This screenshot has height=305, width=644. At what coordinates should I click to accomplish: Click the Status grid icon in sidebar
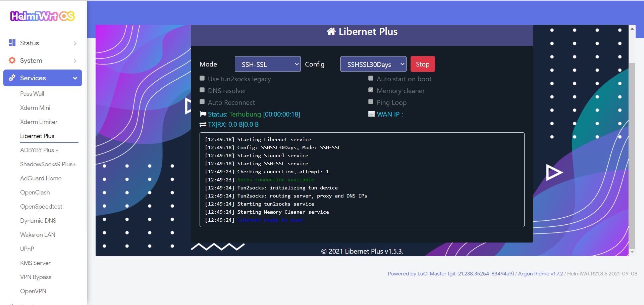pos(12,43)
